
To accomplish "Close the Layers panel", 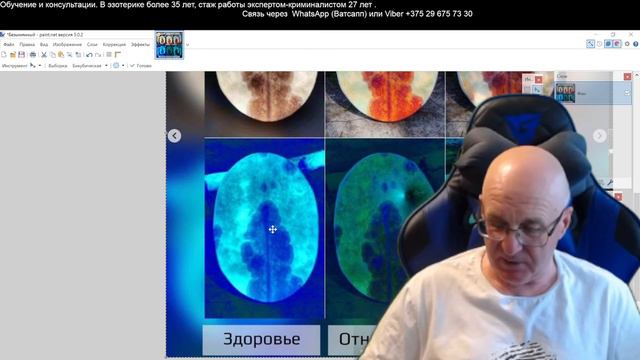I will pos(627,76).
